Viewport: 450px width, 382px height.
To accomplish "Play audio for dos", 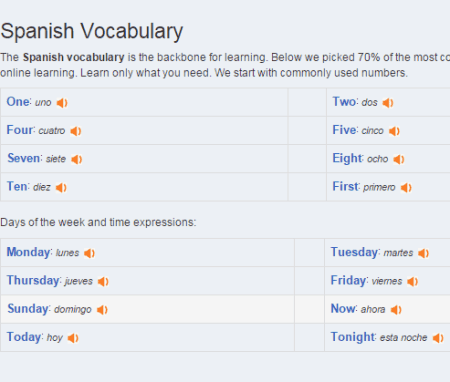I will tap(388, 103).
